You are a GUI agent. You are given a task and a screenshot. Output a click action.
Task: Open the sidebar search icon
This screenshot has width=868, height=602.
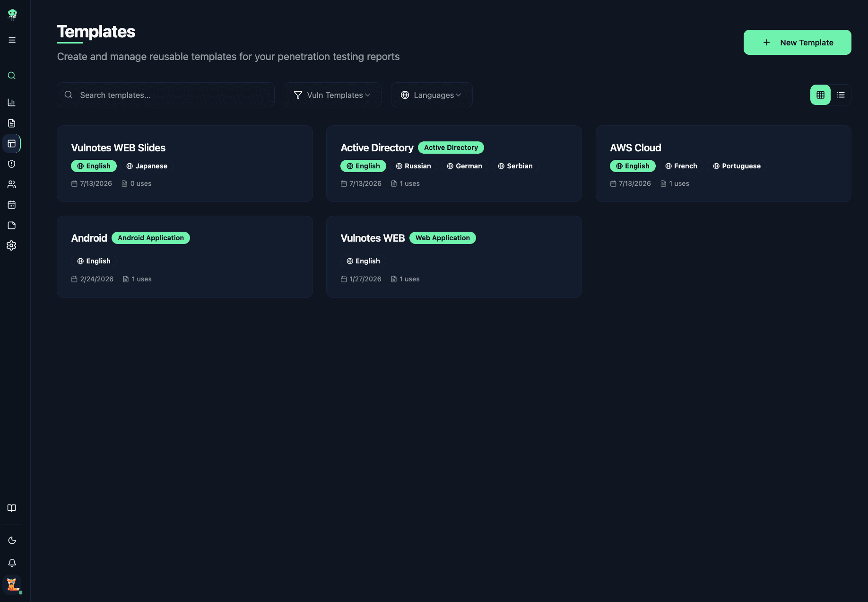(x=12, y=76)
